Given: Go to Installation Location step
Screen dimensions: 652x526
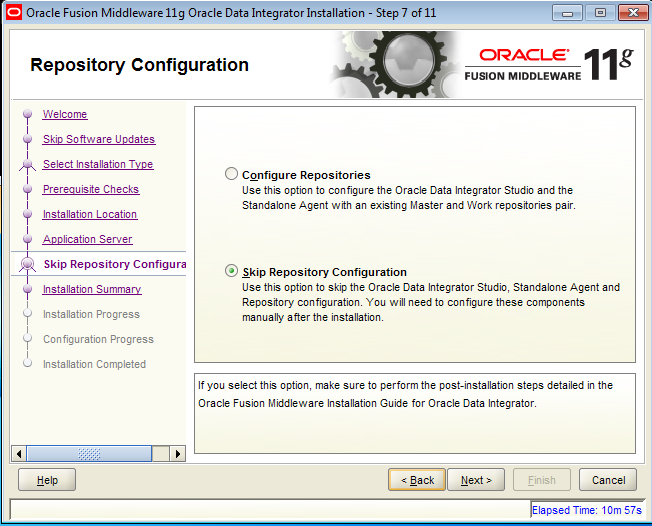Looking at the screenshot, I should coord(90,214).
